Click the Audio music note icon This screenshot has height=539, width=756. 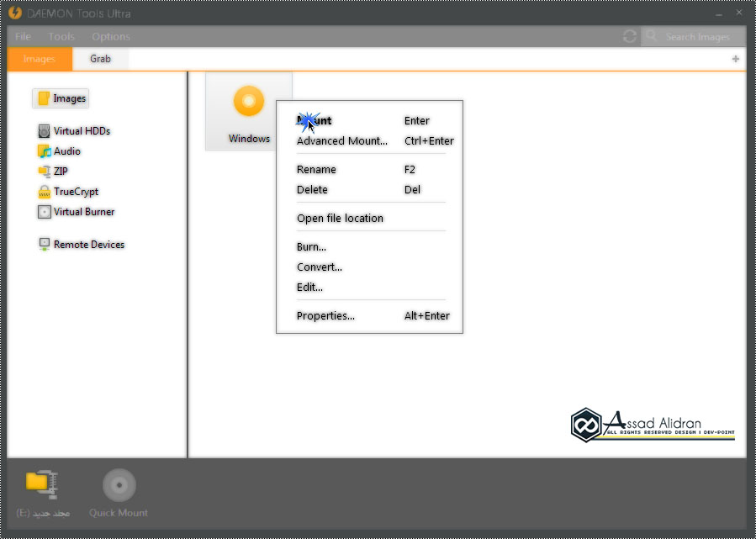(x=44, y=151)
